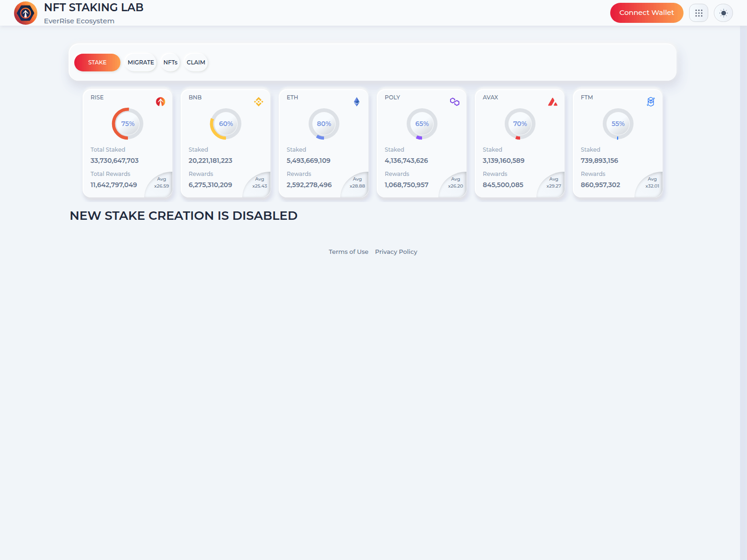This screenshot has height=560, width=747.
Task: Open the apps grid menu icon
Action: pyautogui.click(x=699, y=13)
